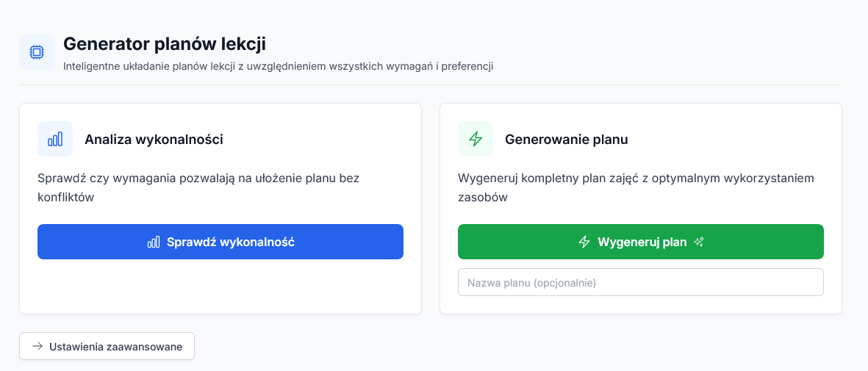
Task: Click the green lightning icon beside Generowanie planu heading
Action: [x=476, y=139]
